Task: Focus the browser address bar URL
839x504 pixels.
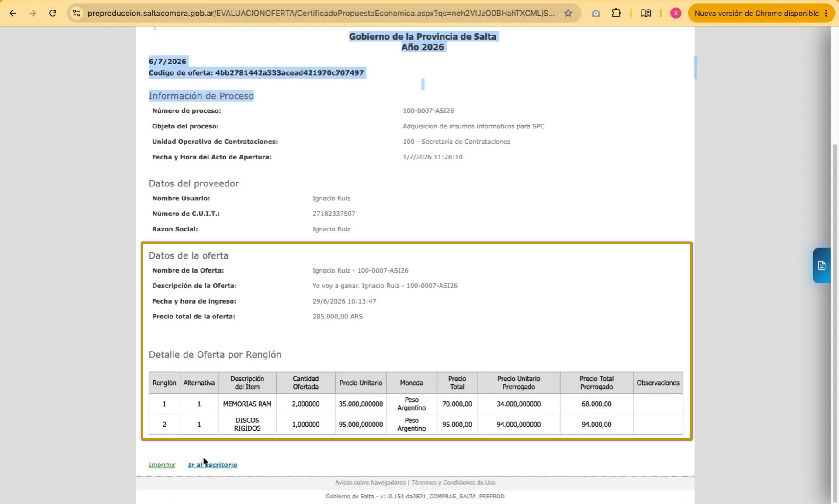Action: point(321,13)
